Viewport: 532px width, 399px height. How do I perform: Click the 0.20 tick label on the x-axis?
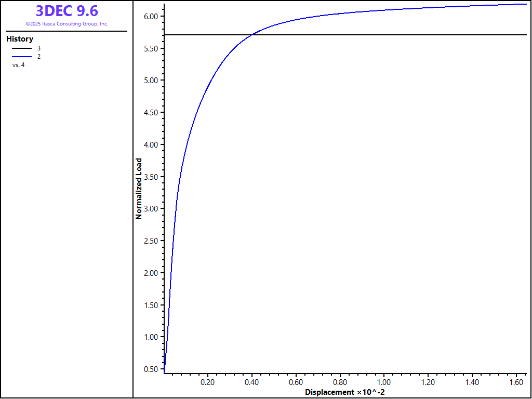(208, 382)
